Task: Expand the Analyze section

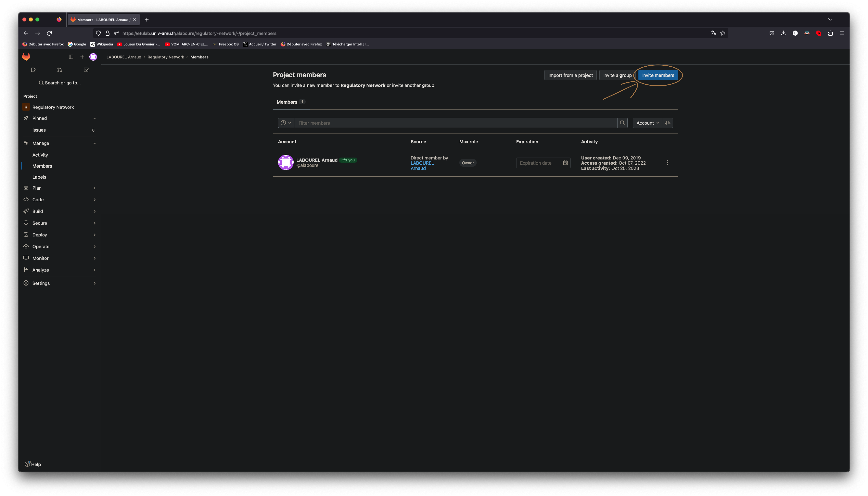Action: point(60,270)
